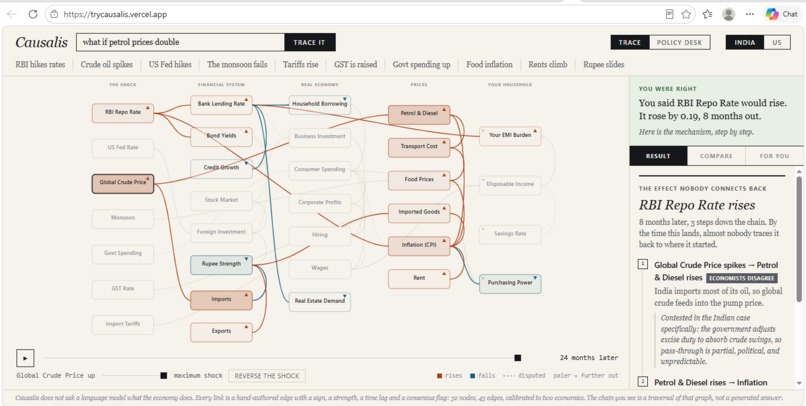Select the US Fed Rate node

click(x=123, y=148)
